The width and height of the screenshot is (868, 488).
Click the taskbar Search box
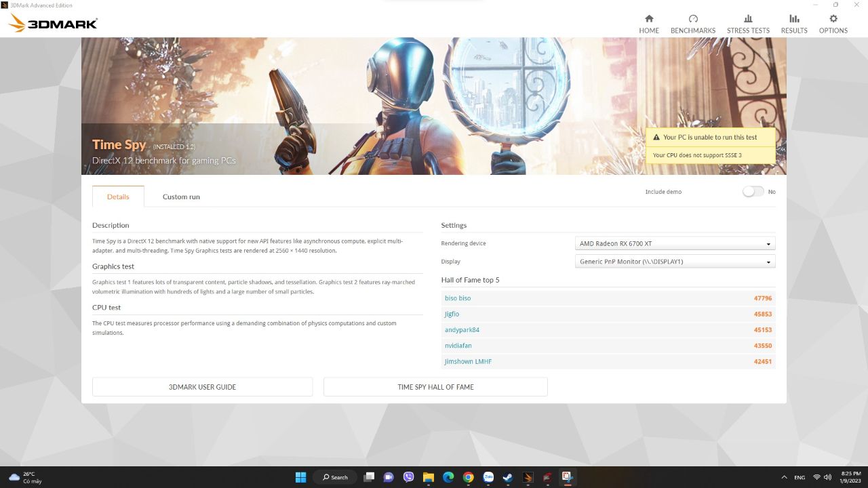(336, 477)
